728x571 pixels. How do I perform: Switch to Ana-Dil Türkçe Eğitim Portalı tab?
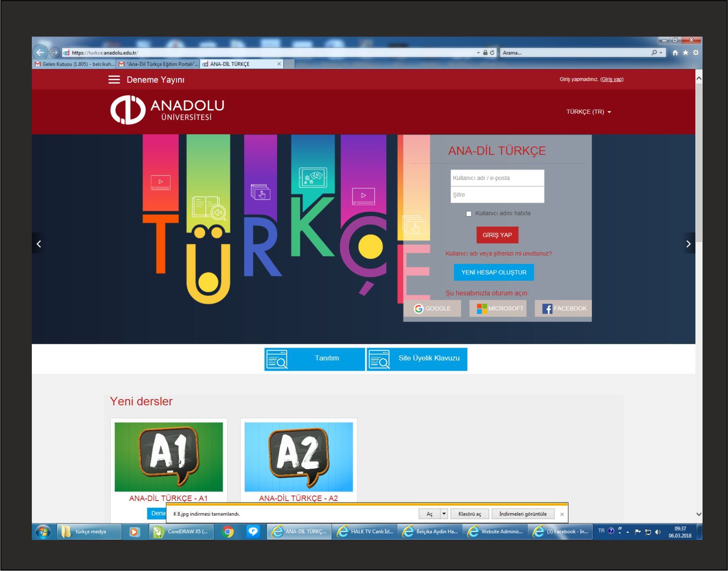(x=158, y=64)
